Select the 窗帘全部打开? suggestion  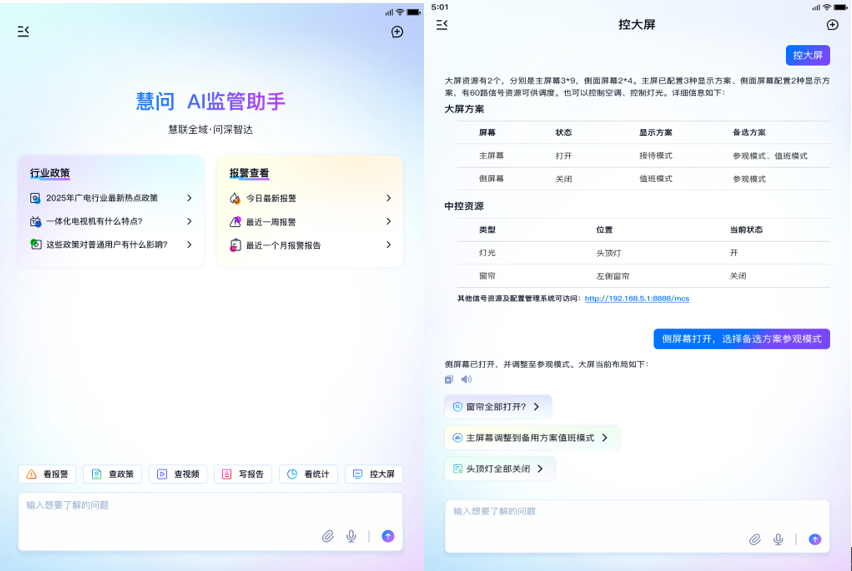pos(497,407)
